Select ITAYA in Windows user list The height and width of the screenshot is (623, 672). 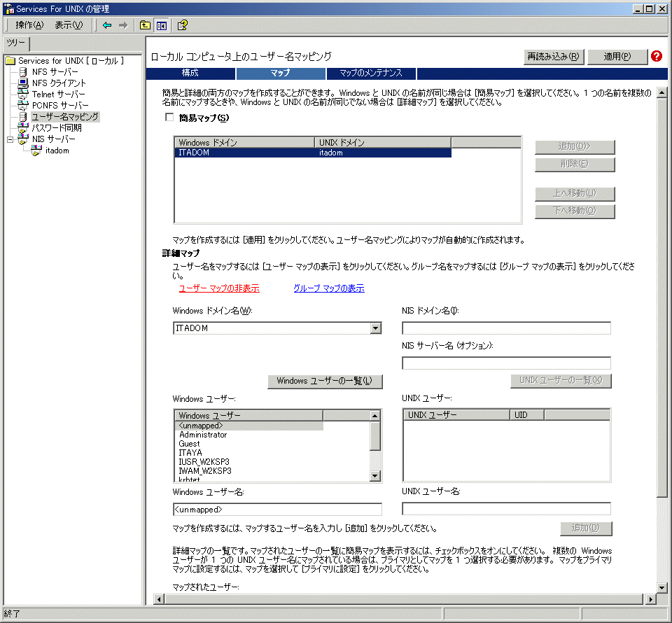[x=190, y=453]
